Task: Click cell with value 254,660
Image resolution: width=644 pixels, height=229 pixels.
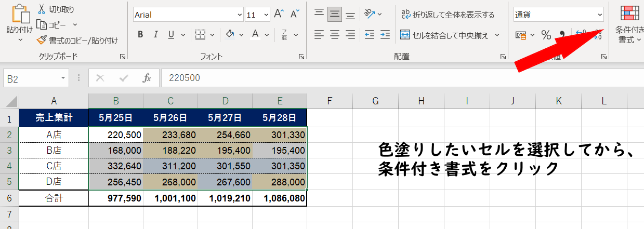Action: pos(225,135)
